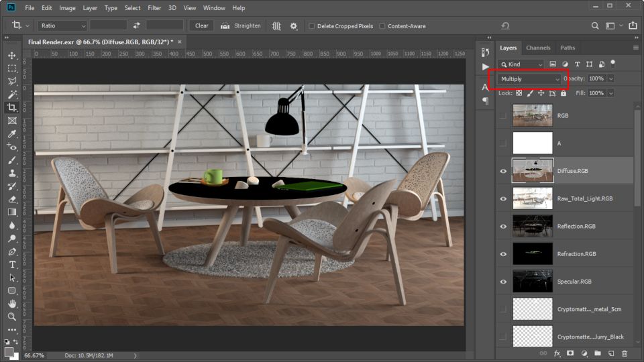
Task: Switch to the Channels tab
Action: pos(538,48)
